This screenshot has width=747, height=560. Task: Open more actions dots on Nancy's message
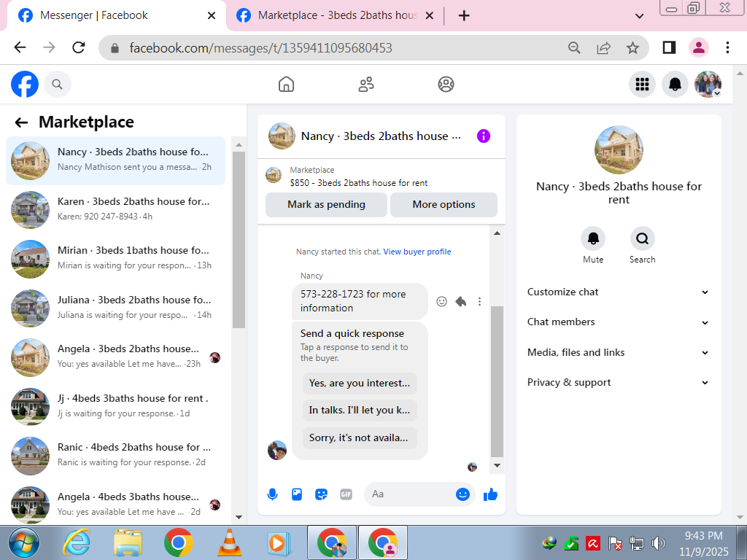[479, 301]
